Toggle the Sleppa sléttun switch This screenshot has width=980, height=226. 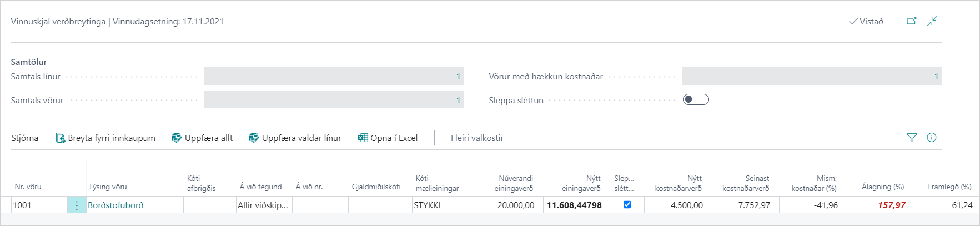[696, 99]
